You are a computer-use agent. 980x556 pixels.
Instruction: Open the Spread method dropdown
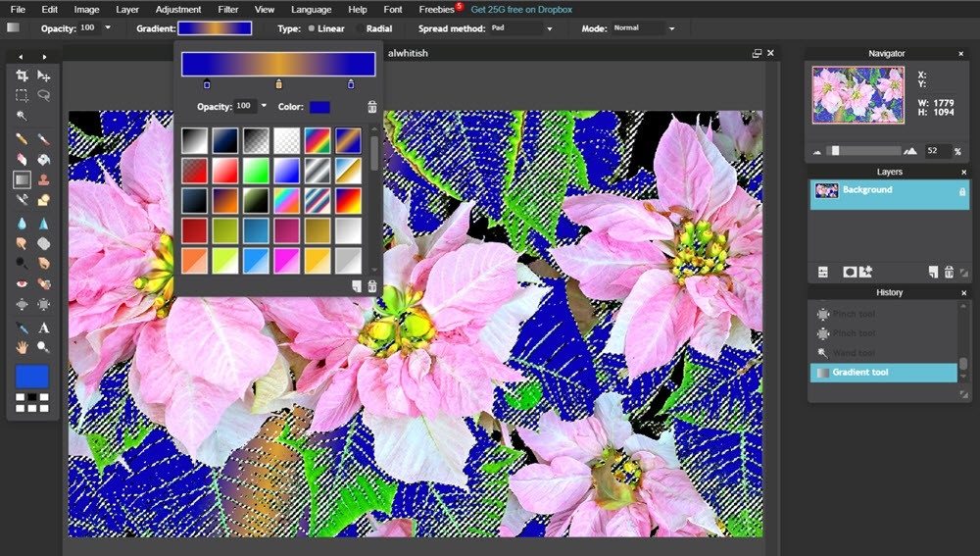point(521,28)
